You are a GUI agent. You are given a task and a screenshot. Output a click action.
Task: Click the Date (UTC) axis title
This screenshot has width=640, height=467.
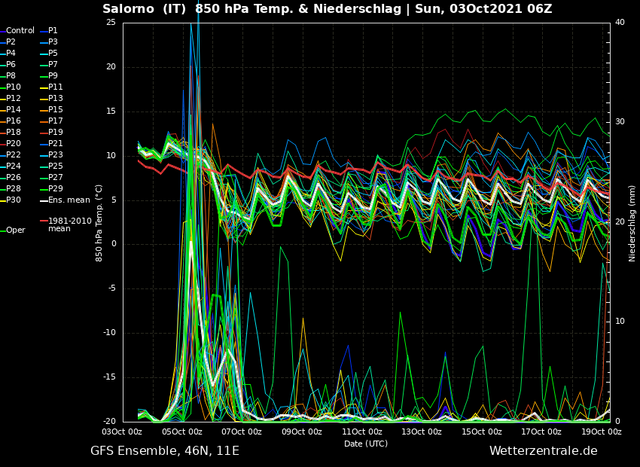click(x=366, y=443)
